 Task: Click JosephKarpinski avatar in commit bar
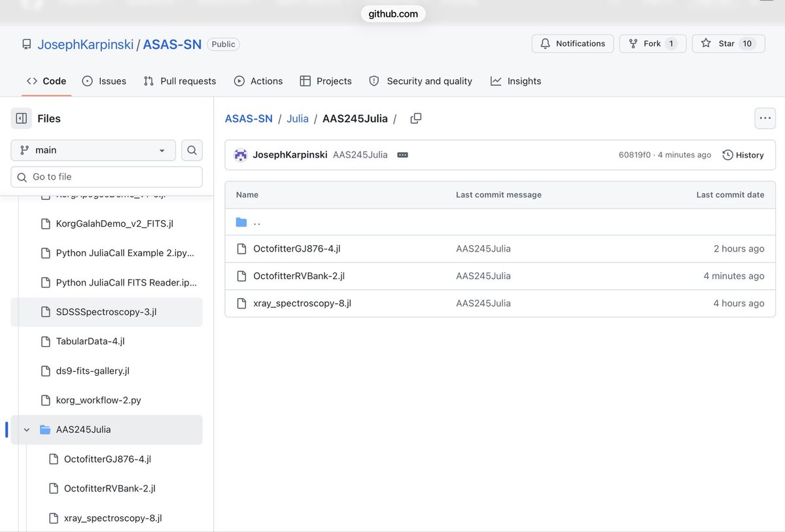click(x=241, y=155)
